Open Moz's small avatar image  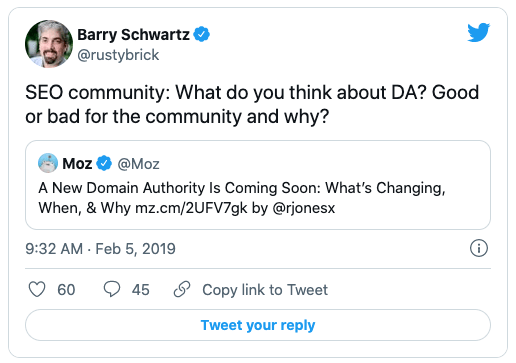click(x=48, y=163)
